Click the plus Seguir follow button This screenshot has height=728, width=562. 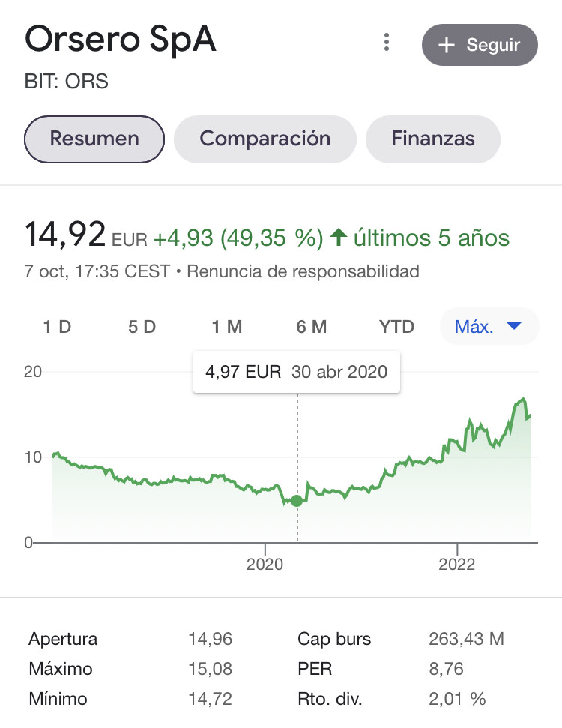click(480, 45)
